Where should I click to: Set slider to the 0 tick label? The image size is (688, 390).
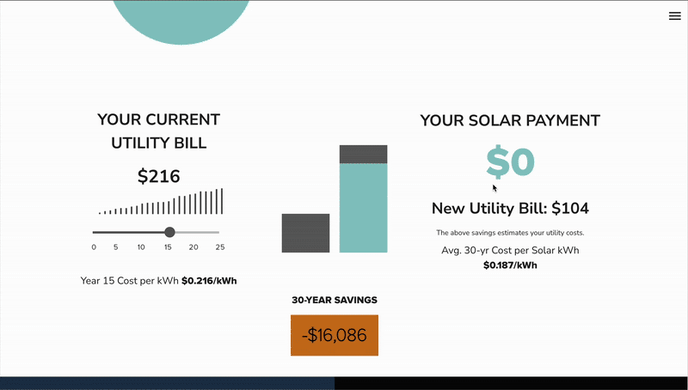coord(94,247)
